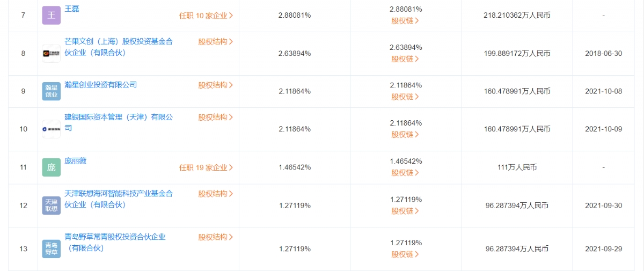The height and width of the screenshot is (271, 644).
Task: Click 青岛野草 avatar icon
Action: 52,248
